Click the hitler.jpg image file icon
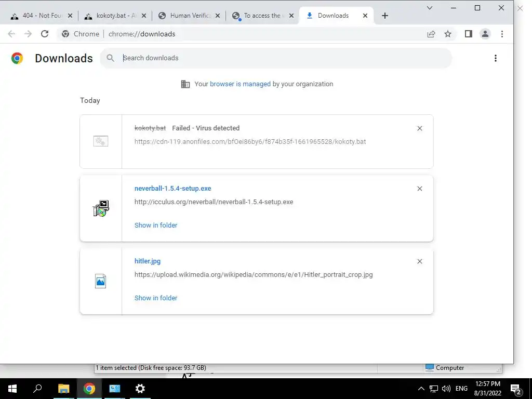This screenshot has height=399, width=532. tap(100, 281)
